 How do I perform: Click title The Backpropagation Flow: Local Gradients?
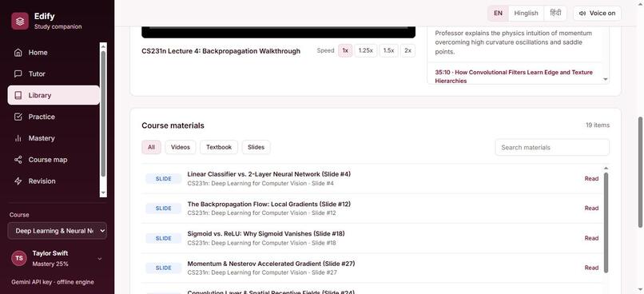269,204
